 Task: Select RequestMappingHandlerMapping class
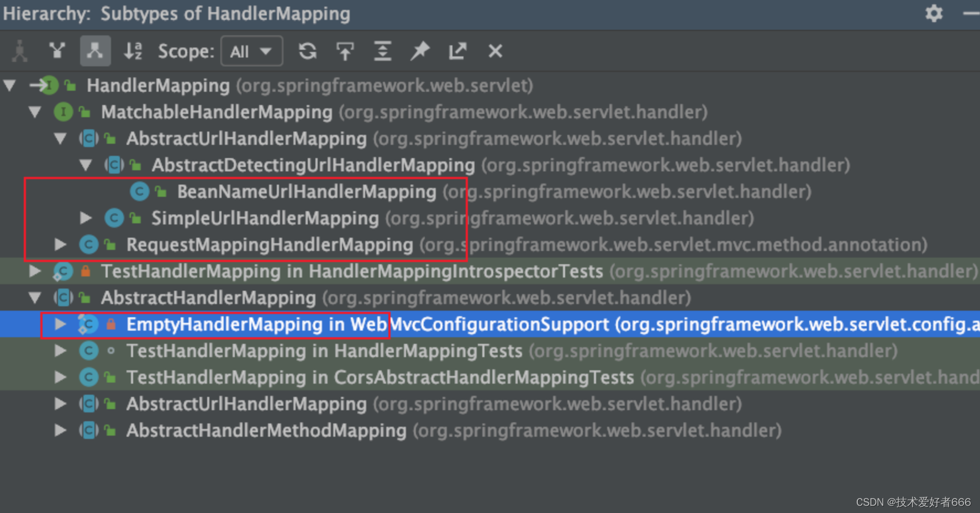490,245
